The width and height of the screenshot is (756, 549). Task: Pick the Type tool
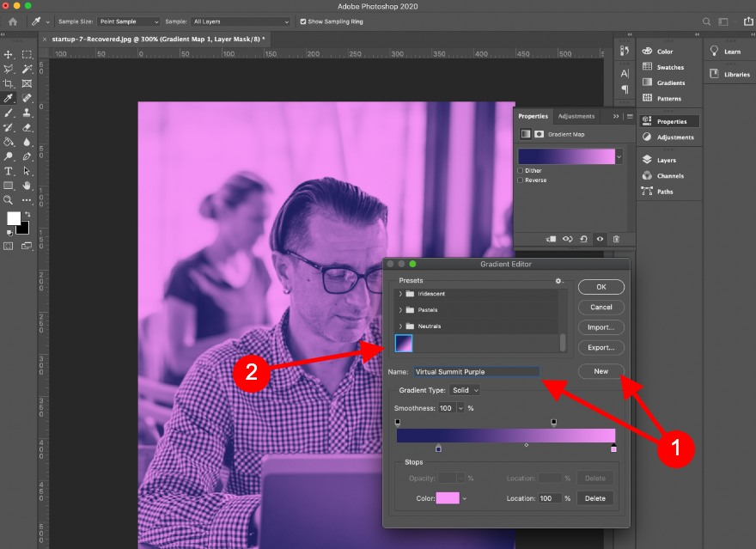pos(9,171)
